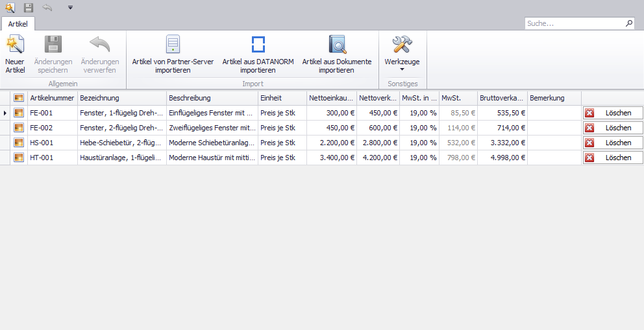Click the new item icon in title bar

tap(10, 8)
